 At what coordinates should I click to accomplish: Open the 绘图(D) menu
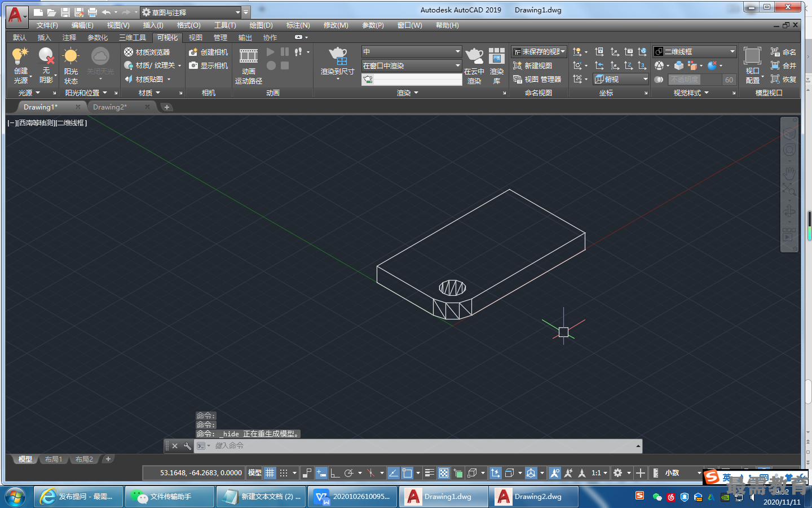pyautogui.click(x=261, y=25)
